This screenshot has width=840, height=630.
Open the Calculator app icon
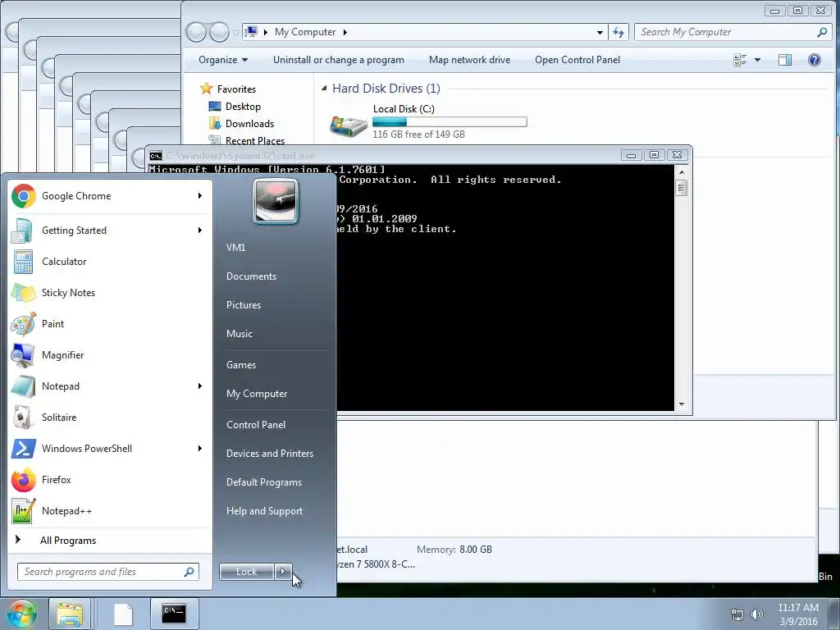23,262
